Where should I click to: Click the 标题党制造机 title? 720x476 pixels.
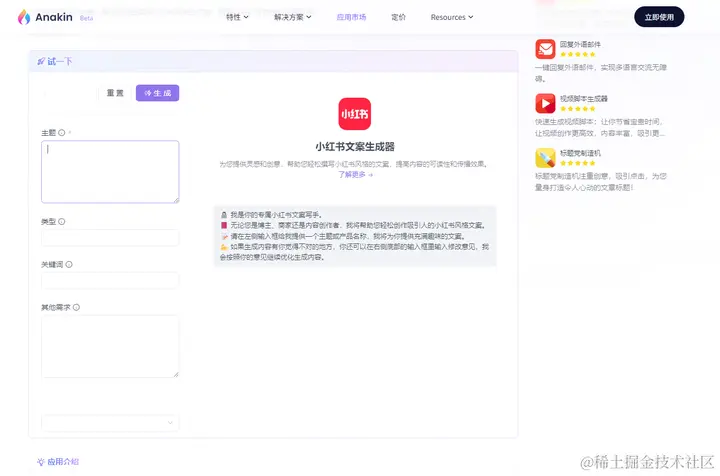580,153
